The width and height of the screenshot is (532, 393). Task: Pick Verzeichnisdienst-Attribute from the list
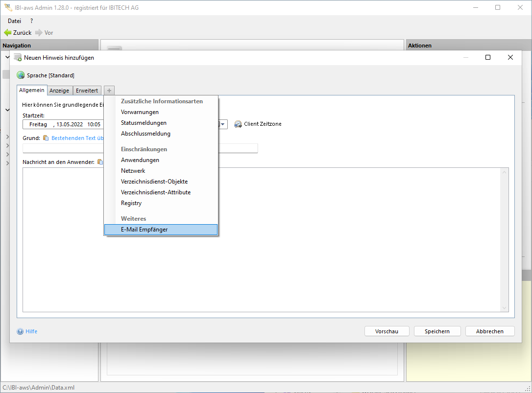pos(156,192)
